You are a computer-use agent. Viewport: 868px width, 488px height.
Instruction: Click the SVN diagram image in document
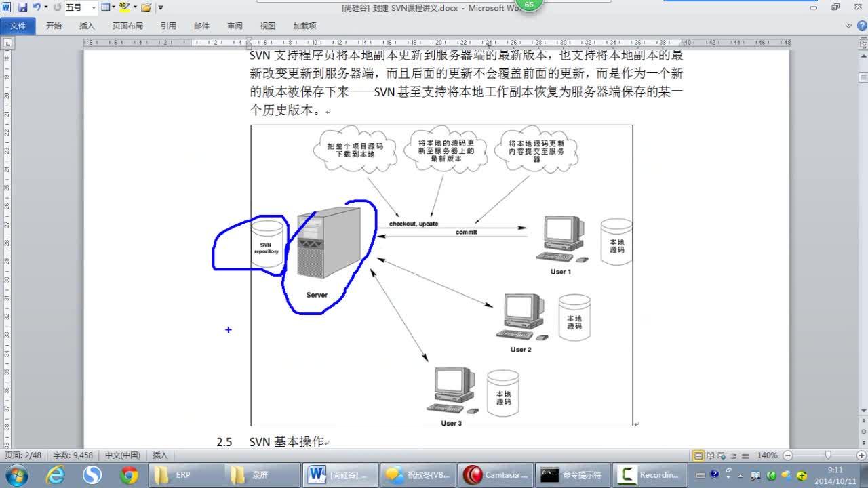pyautogui.click(x=441, y=275)
